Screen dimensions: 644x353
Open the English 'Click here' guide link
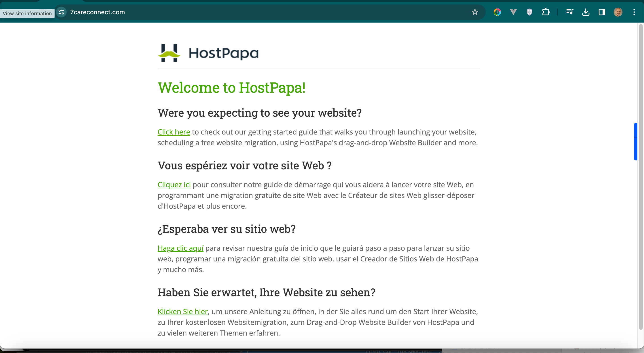point(174,132)
